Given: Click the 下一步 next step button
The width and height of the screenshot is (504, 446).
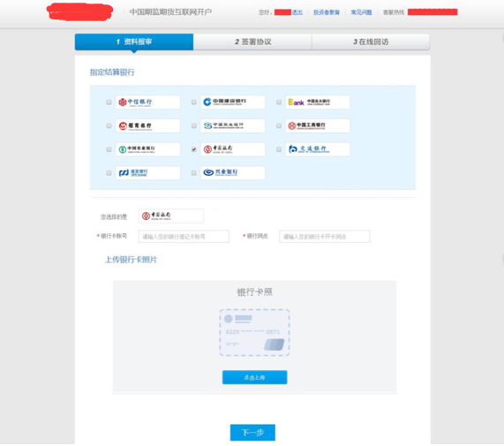Looking at the screenshot, I should [252, 432].
